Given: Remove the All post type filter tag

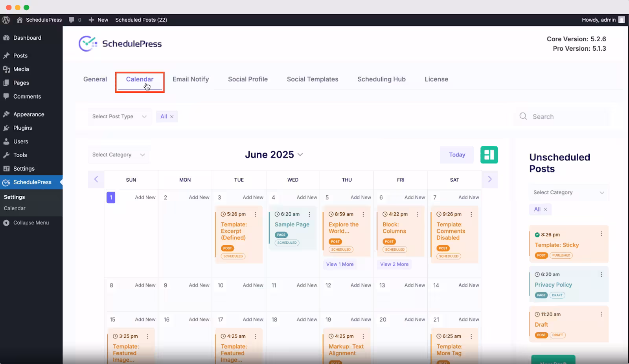Looking at the screenshot, I should (172, 117).
